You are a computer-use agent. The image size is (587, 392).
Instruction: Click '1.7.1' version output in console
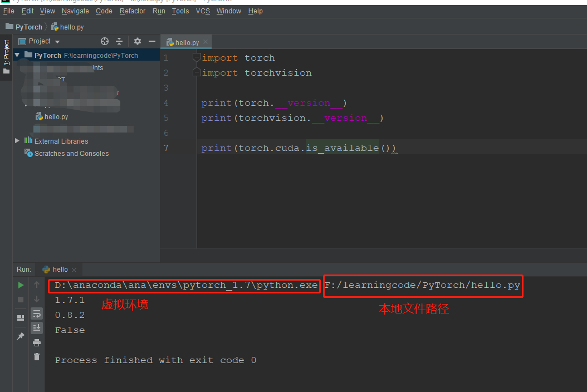(70, 300)
